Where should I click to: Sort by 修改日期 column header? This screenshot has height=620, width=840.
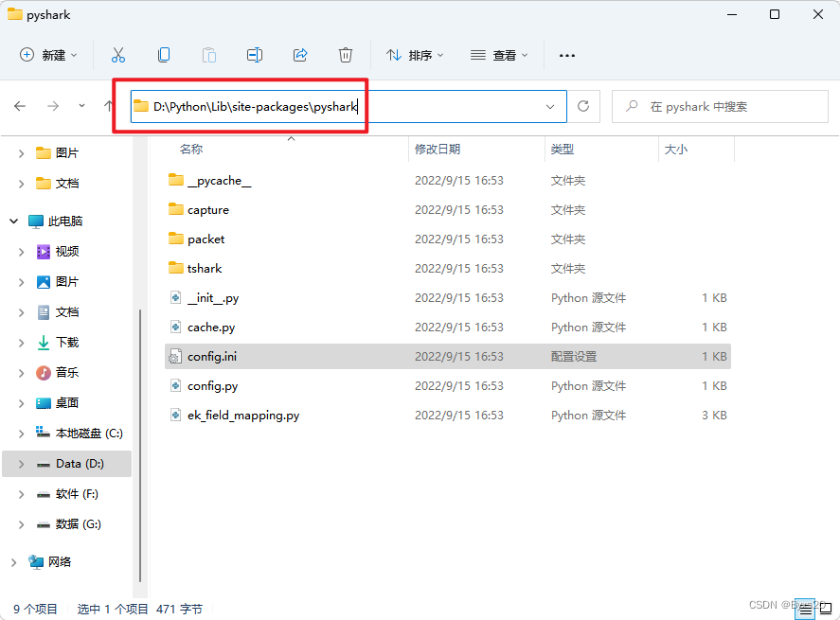(476, 150)
